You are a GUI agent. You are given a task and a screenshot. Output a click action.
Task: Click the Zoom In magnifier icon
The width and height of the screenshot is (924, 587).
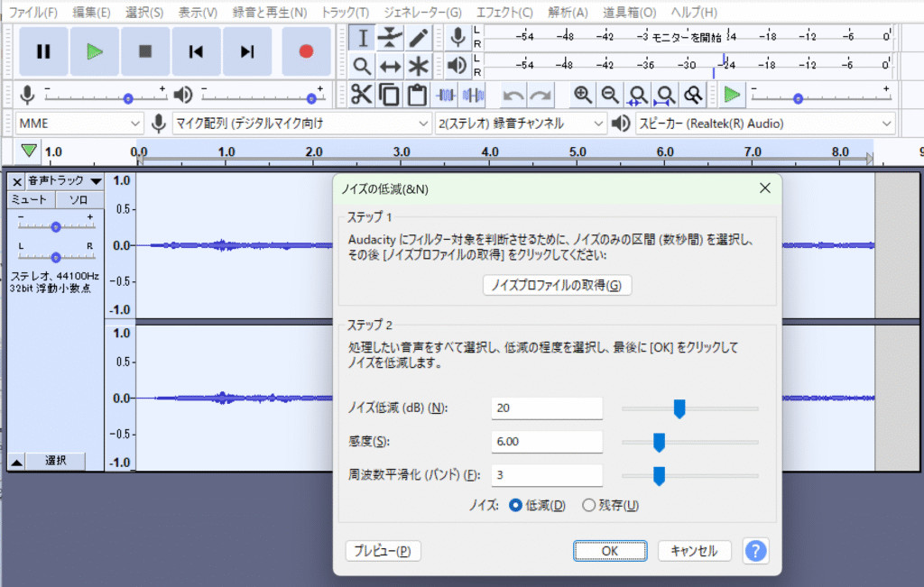[583, 95]
